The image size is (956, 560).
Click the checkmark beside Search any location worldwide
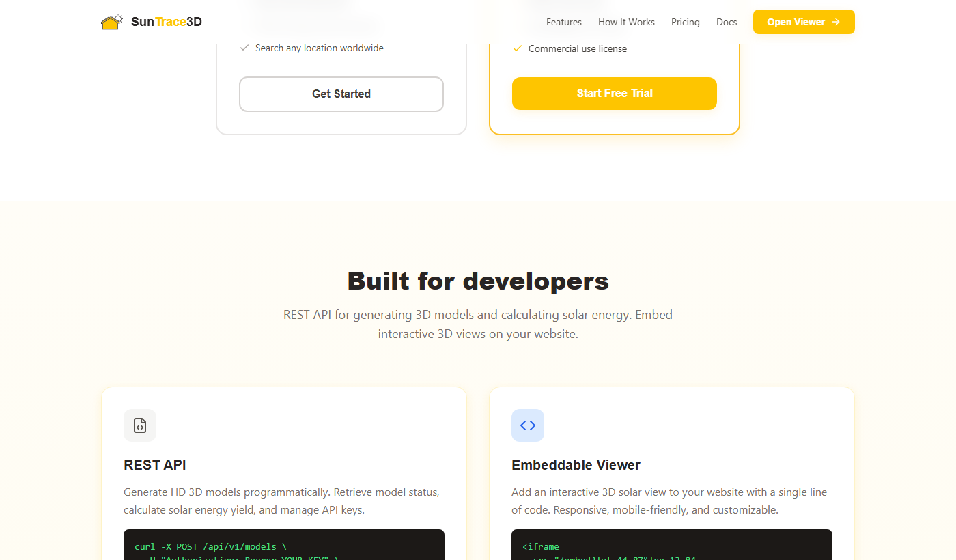(x=244, y=48)
